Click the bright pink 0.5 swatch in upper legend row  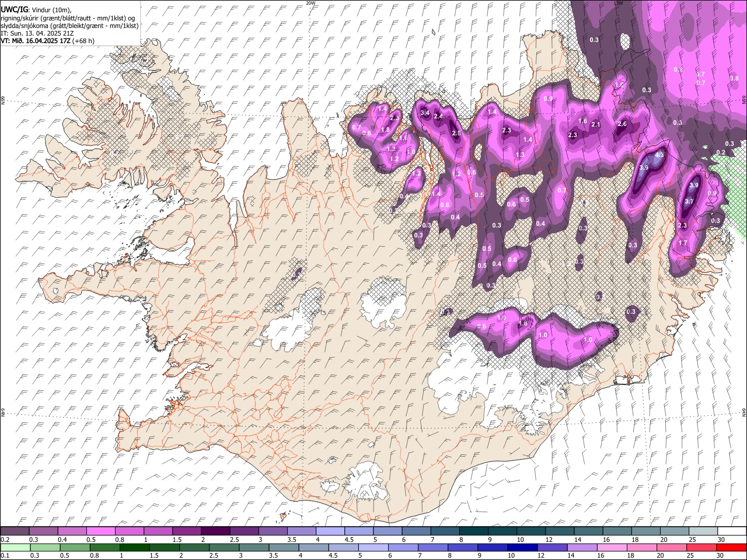(100, 531)
